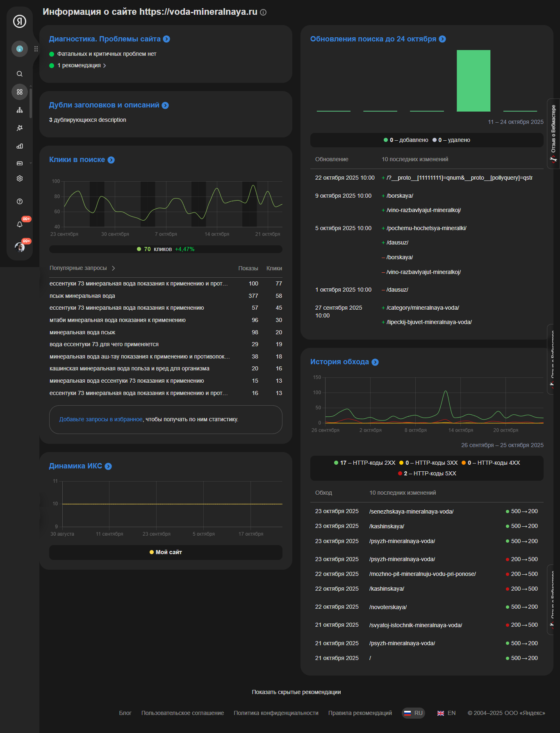
Task: Click Добавьте запросы в избранное link
Action: point(101,419)
